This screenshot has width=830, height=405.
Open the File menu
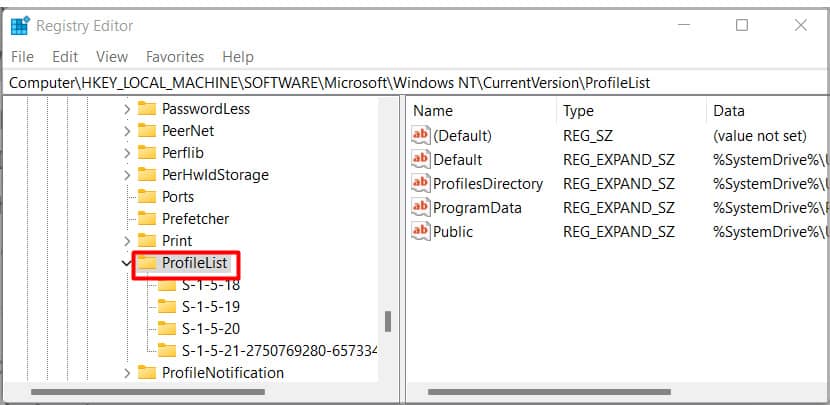(x=22, y=57)
